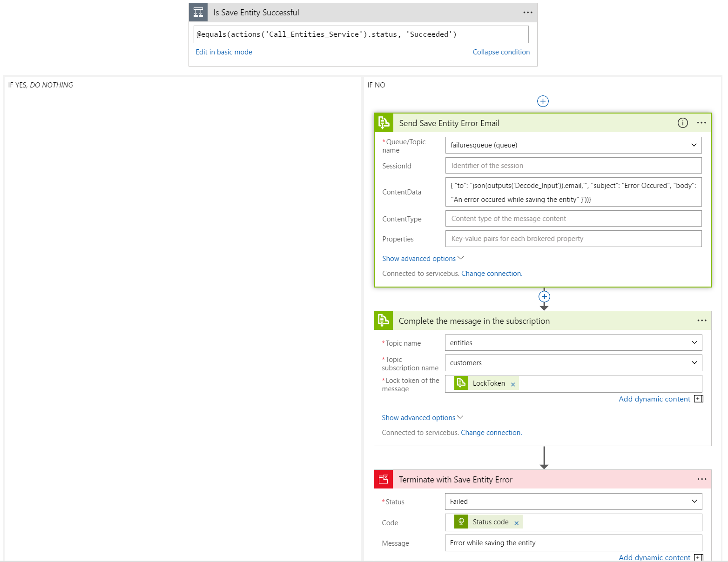Image resolution: width=728 pixels, height=562 pixels.
Task: Open ellipsis menu of Is Save Entity Successful
Action: click(x=527, y=13)
